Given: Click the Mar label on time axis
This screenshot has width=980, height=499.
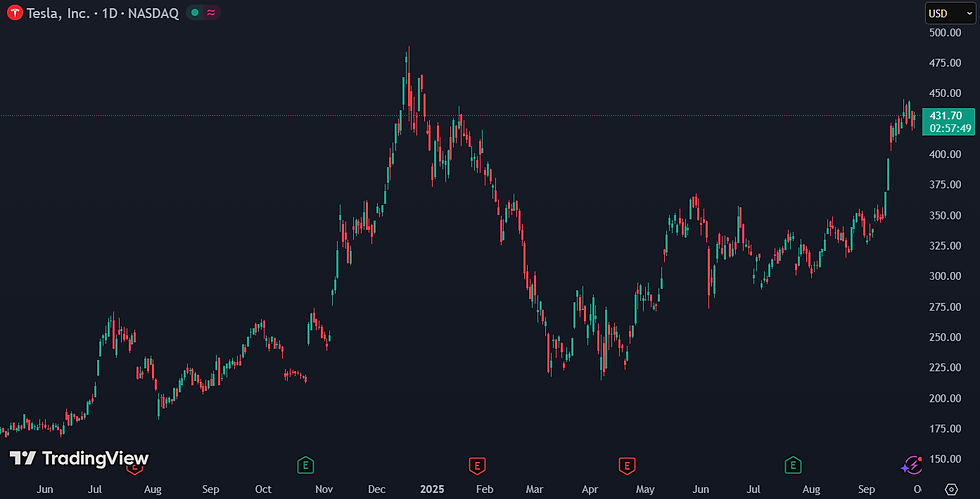Looking at the screenshot, I should 534,489.
